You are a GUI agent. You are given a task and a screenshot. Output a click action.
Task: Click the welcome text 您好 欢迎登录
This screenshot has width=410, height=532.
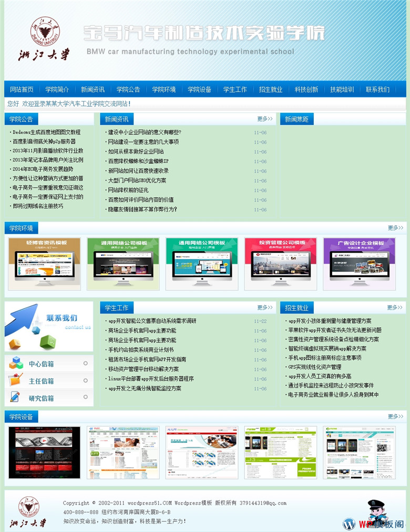click(69, 104)
